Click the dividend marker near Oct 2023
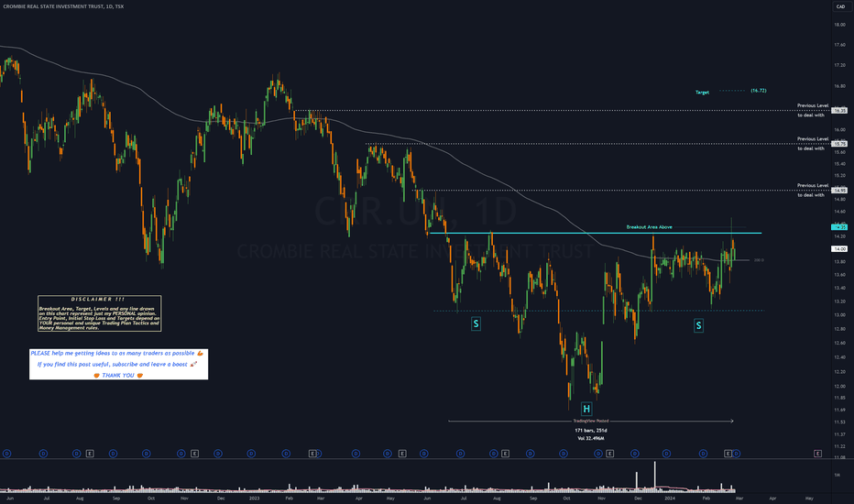 pos(564,454)
